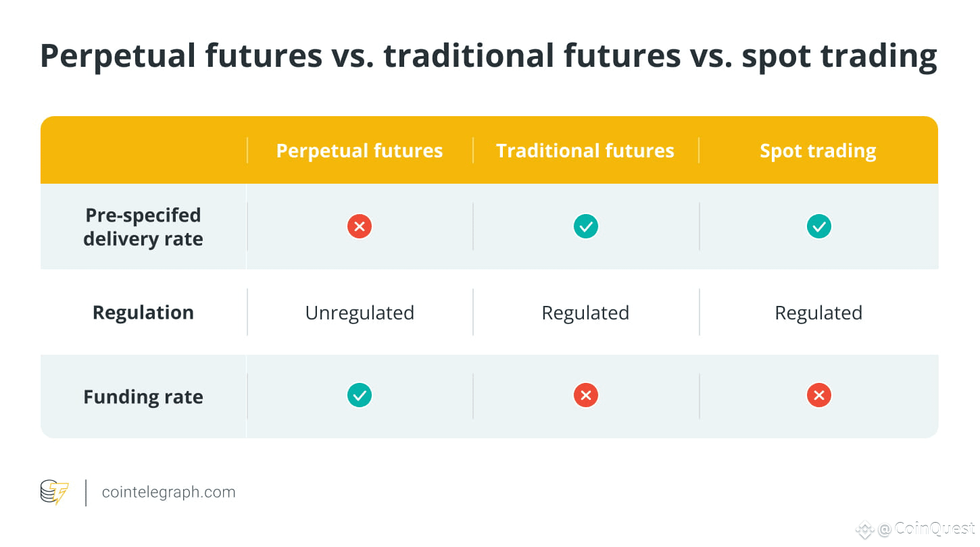Click the Pre-specifed delivery rate row label

coord(143,227)
